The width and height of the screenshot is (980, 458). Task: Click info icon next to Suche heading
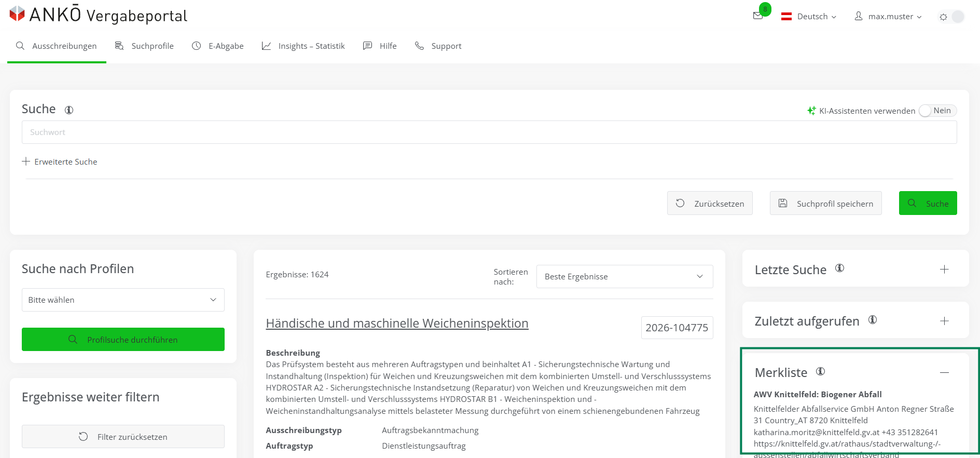pos(69,110)
